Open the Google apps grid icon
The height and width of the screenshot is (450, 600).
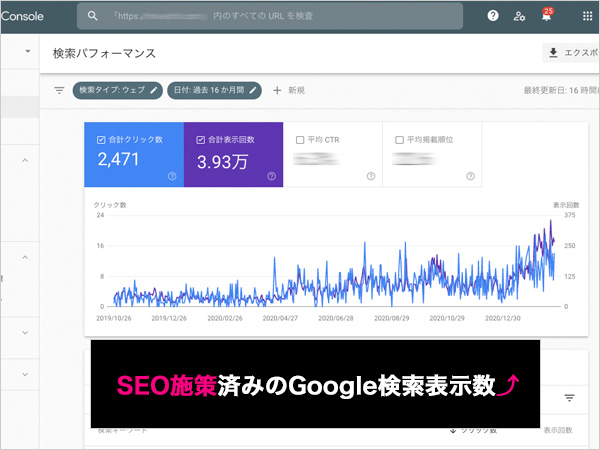[x=587, y=16]
